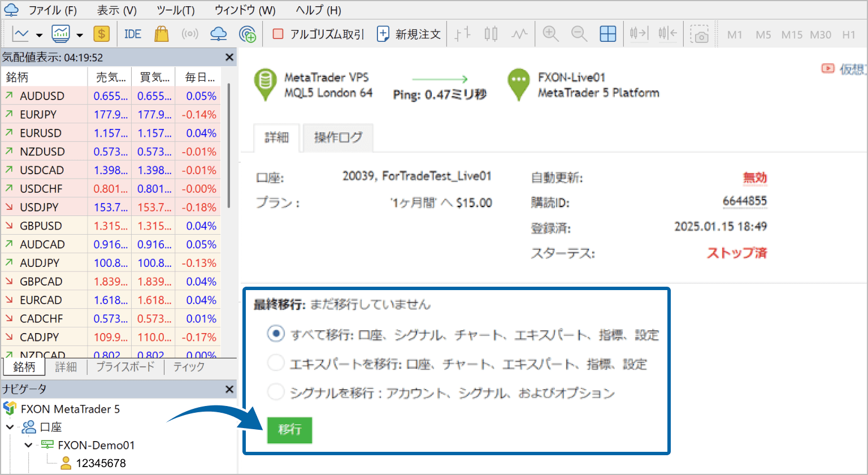Open the MetaTrader VPS cloud icon
Screen dimensions: 868x475
point(218,34)
